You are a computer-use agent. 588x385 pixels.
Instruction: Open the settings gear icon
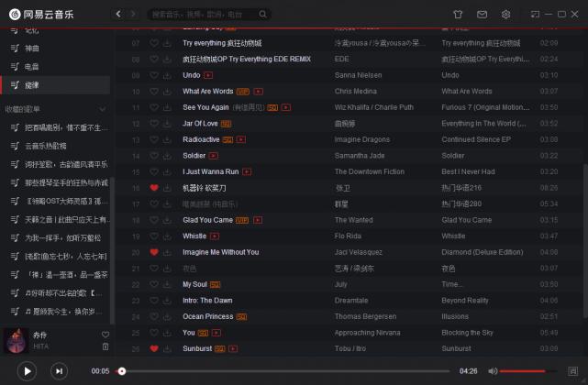[x=505, y=15]
